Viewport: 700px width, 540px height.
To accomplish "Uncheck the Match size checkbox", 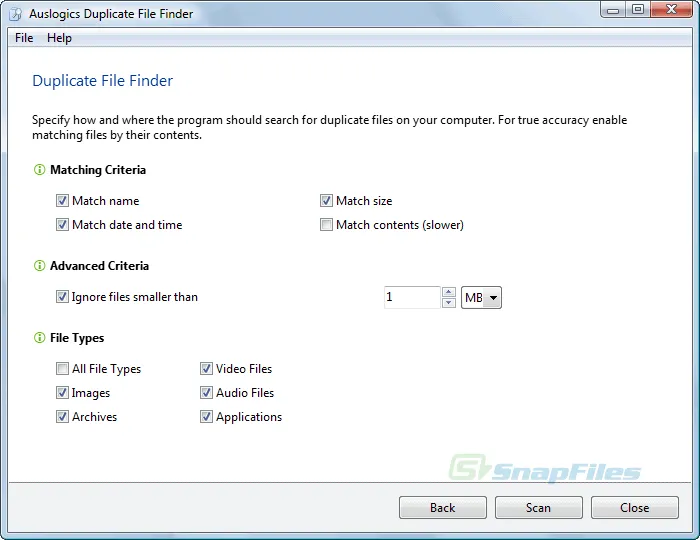I will click(326, 200).
